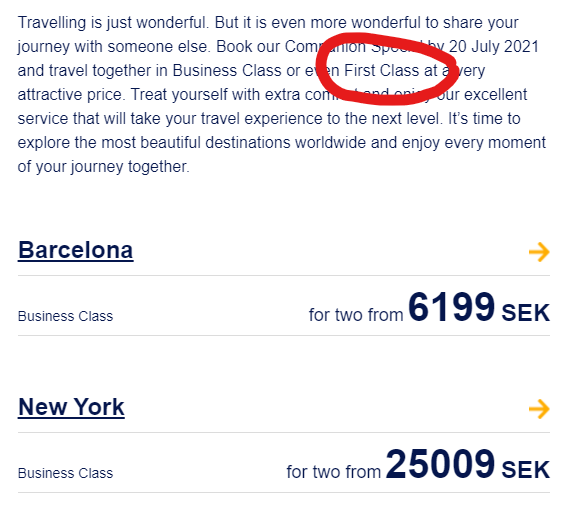This screenshot has width=583, height=530.
Task: Select the 6199 price for Barcelona
Action: click(451, 307)
